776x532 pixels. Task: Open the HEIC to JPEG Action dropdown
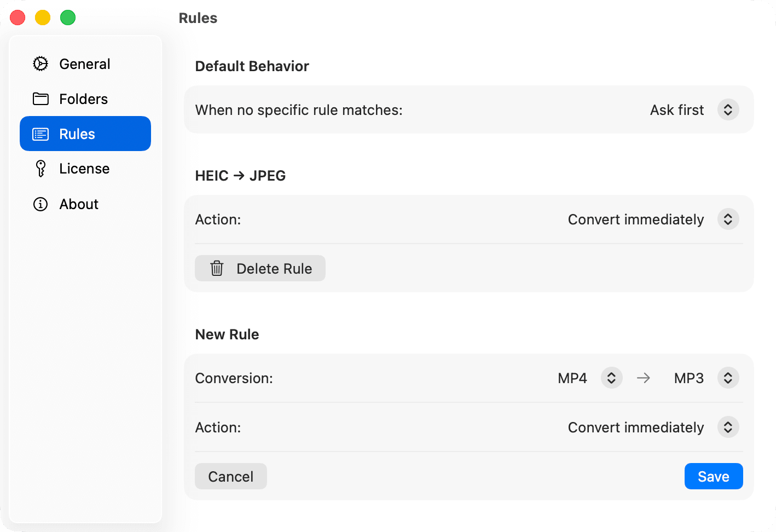(x=728, y=219)
